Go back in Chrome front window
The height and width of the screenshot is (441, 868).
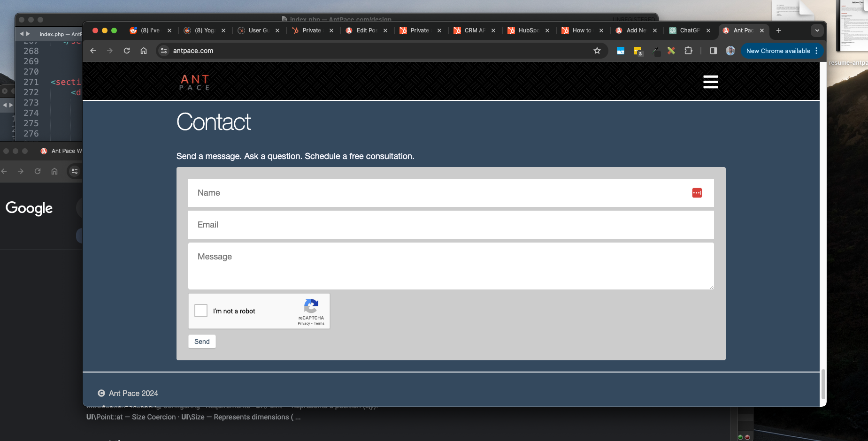(x=93, y=51)
